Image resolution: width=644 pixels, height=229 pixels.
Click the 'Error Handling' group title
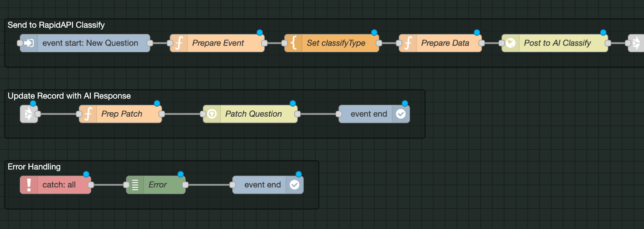(34, 167)
